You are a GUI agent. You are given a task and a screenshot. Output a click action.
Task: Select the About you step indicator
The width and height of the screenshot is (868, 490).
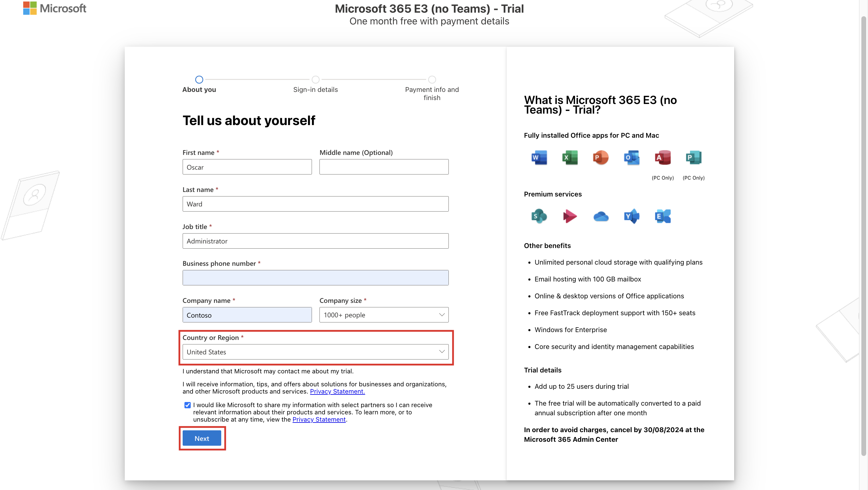click(x=199, y=80)
